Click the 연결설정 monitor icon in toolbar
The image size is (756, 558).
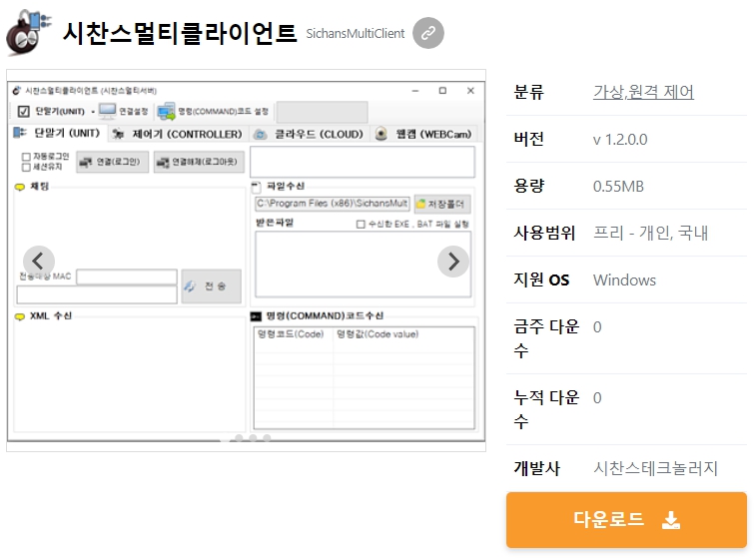[107, 112]
